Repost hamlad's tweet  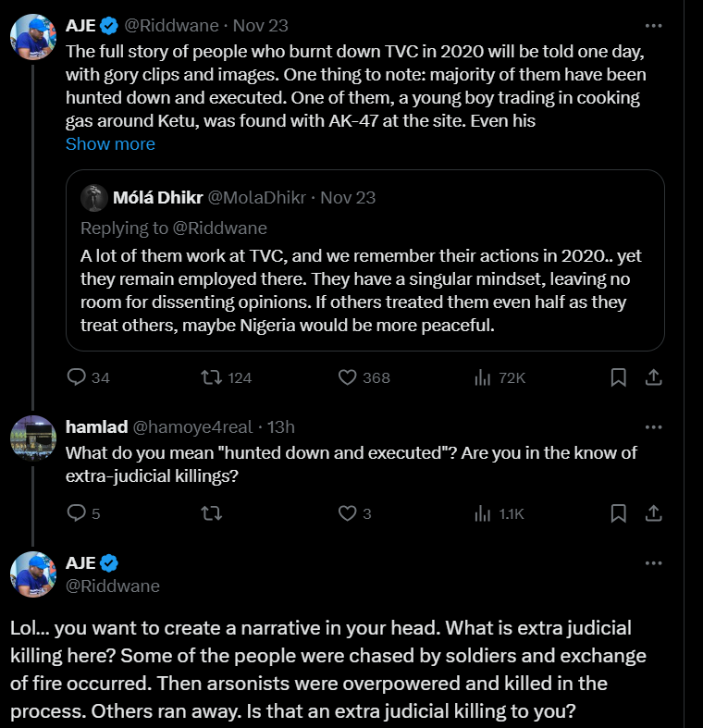212,513
